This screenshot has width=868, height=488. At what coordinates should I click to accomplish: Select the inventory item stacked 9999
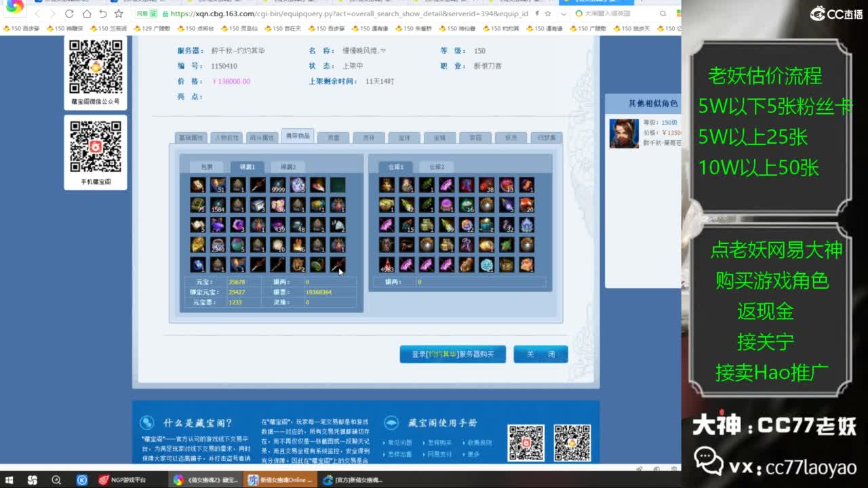click(277, 184)
